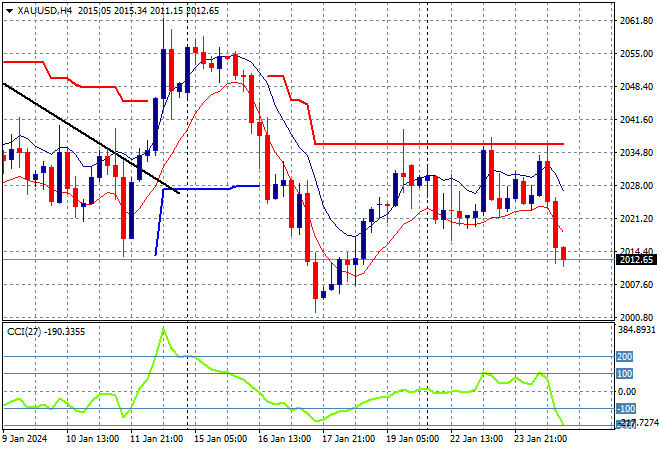This screenshot has width=660, height=450.
Task: Click the 2061.80 price scale label
Action: point(634,20)
